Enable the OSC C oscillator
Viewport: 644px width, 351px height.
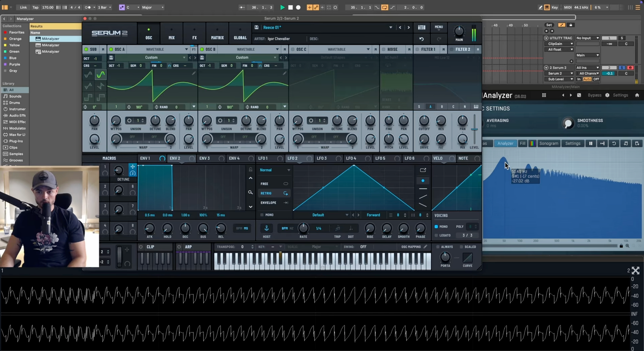point(293,50)
